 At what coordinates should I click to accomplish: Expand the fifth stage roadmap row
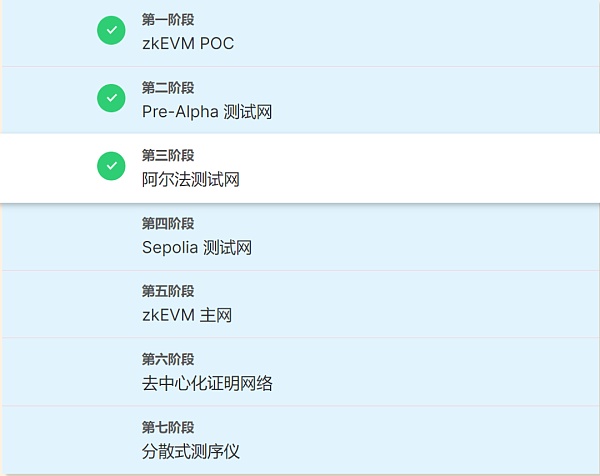(400, 304)
